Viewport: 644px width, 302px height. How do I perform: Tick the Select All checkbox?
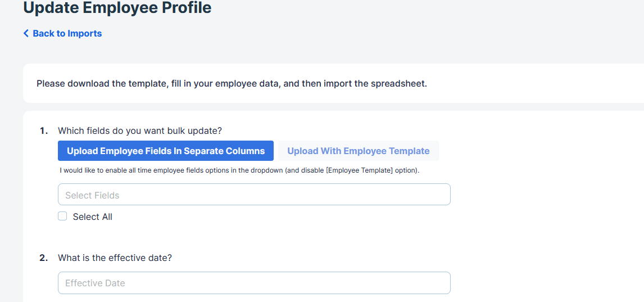pos(62,216)
